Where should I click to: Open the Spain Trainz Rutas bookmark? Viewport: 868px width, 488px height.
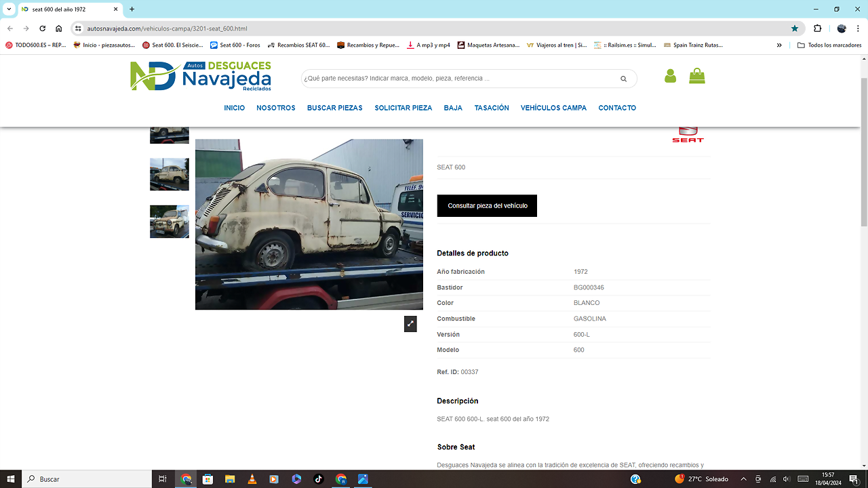[x=693, y=45]
